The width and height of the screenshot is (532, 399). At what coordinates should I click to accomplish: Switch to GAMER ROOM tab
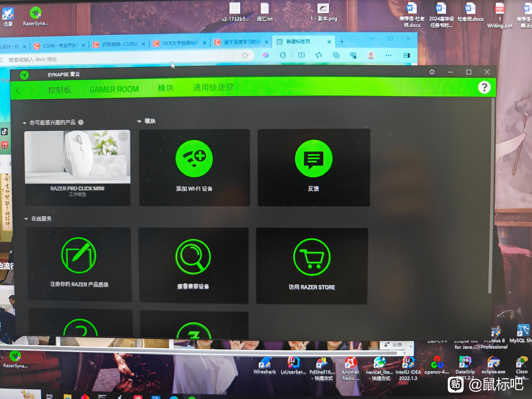pos(114,89)
